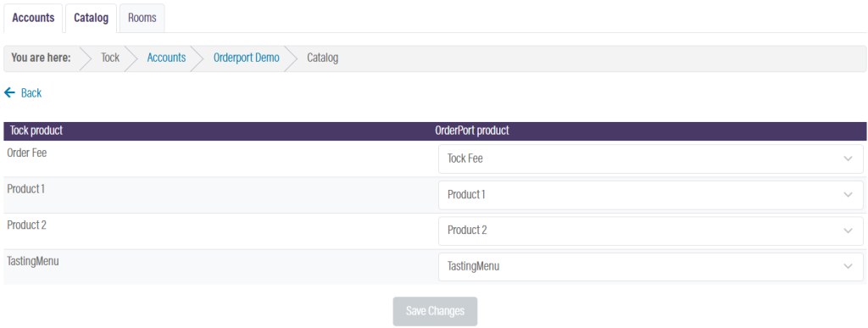
Task: Switch to the Accounts tab
Action: click(x=33, y=18)
